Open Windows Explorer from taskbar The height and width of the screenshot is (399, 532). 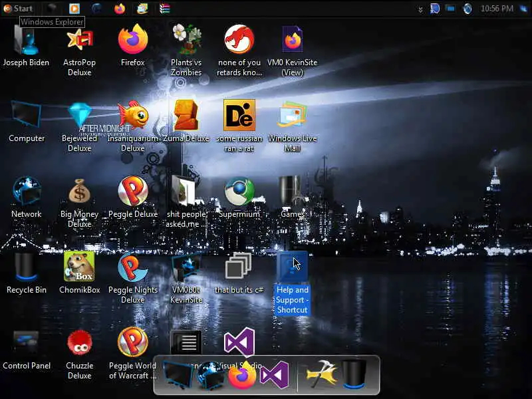tap(52, 8)
